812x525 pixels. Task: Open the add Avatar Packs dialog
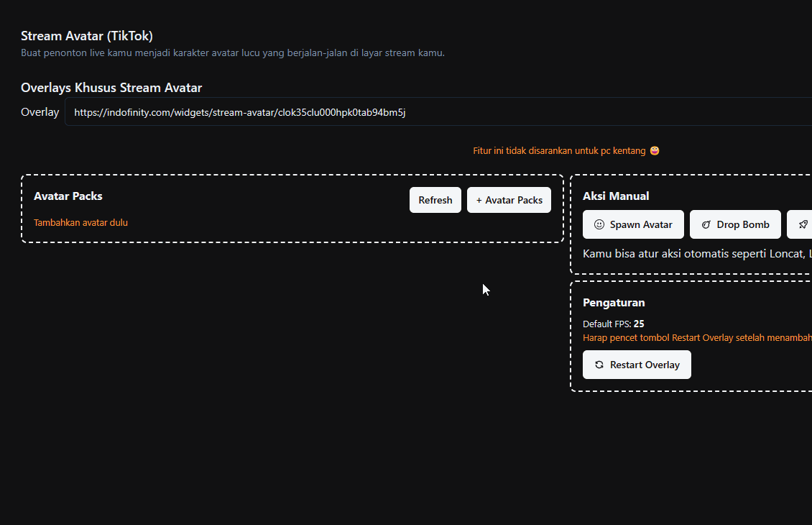(x=509, y=200)
